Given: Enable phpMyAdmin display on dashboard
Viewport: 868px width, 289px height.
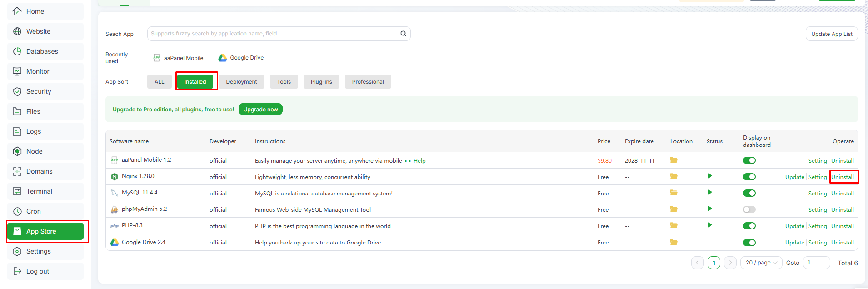Looking at the screenshot, I should tap(749, 209).
